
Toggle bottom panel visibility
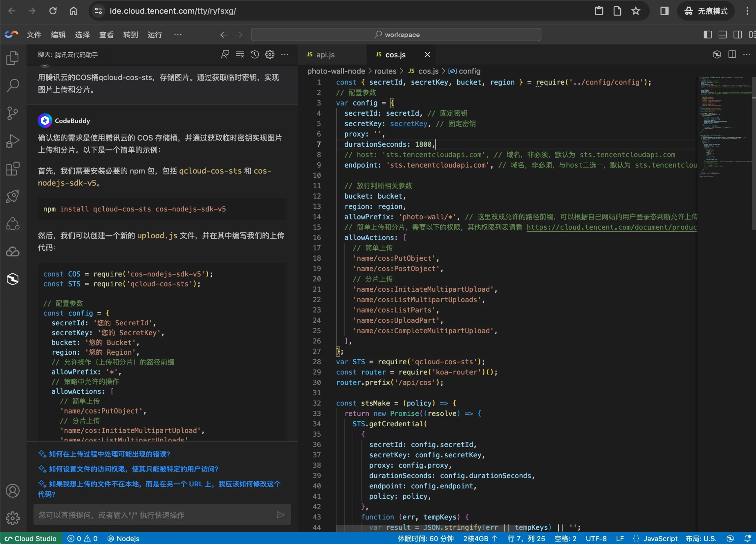click(722, 35)
